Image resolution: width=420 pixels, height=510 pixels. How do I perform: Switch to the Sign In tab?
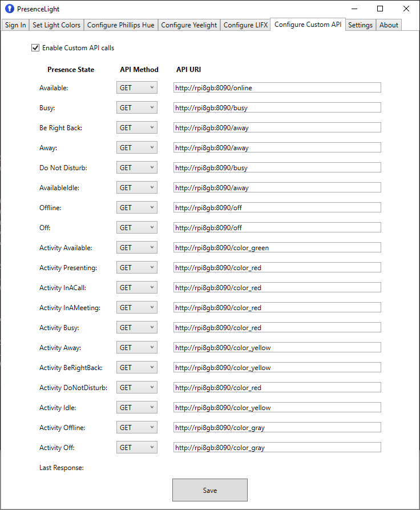point(15,25)
